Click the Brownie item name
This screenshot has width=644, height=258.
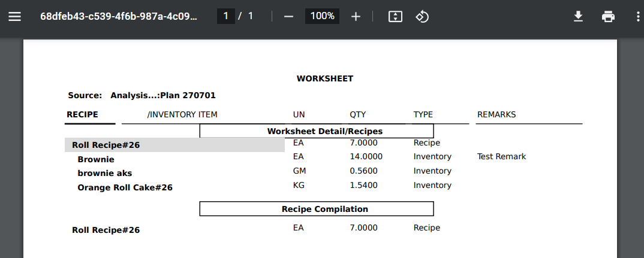(x=96, y=159)
